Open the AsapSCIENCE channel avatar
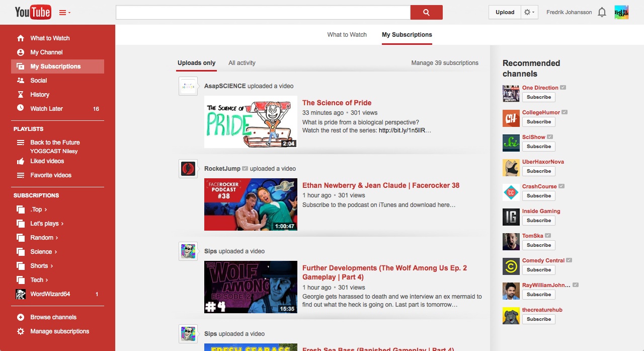Screen dimensions: 644x351 coord(188,86)
